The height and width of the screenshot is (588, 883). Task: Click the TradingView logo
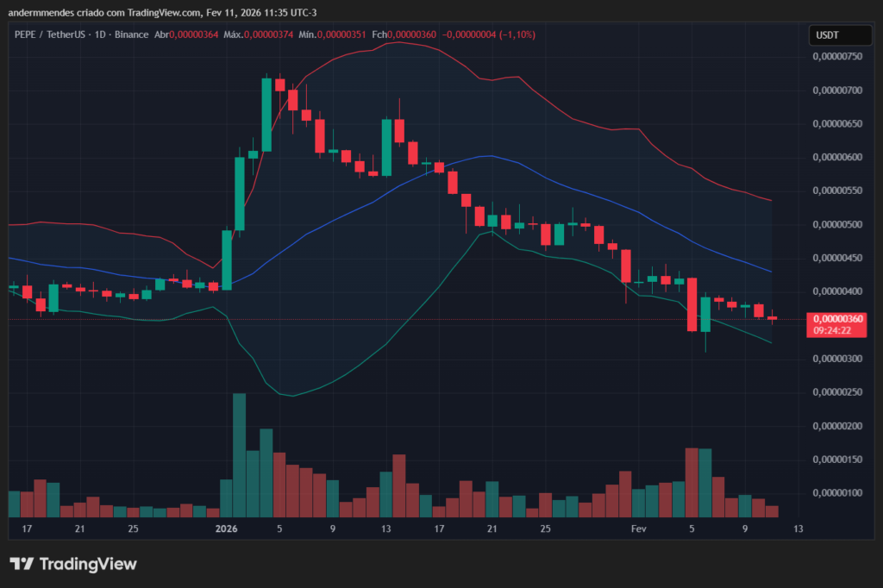click(73, 564)
